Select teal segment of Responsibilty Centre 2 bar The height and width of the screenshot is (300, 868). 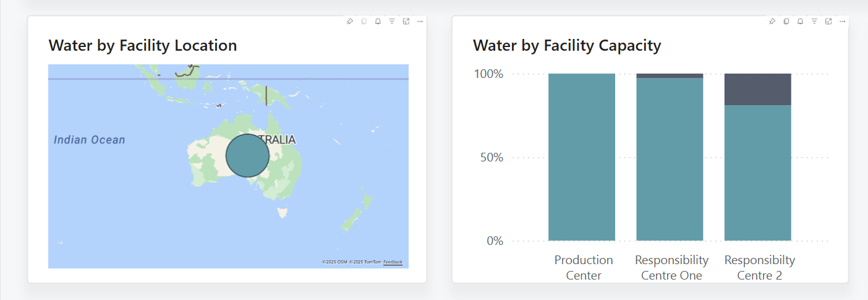pyautogui.click(x=757, y=173)
